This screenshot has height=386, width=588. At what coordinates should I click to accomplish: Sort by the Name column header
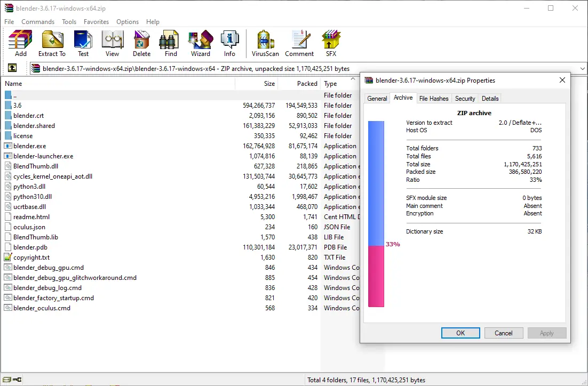tap(118, 84)
